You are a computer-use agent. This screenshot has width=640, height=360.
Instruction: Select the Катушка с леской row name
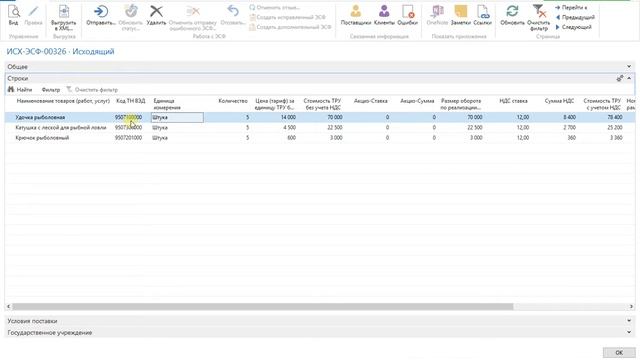(61, 127)
